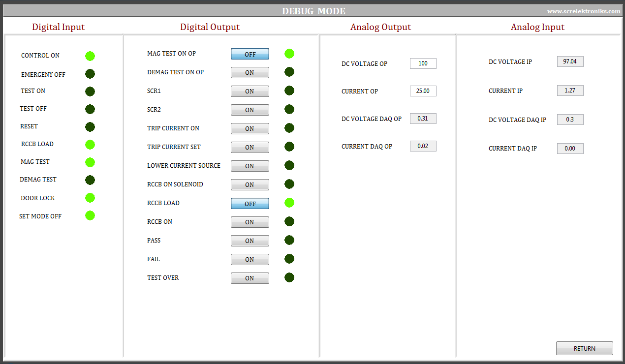Image resolution: width=625 pixels, height=364 pixels.
Task: Click DC VOLTAGE DAQ IP value field
Action: point(570,120)
